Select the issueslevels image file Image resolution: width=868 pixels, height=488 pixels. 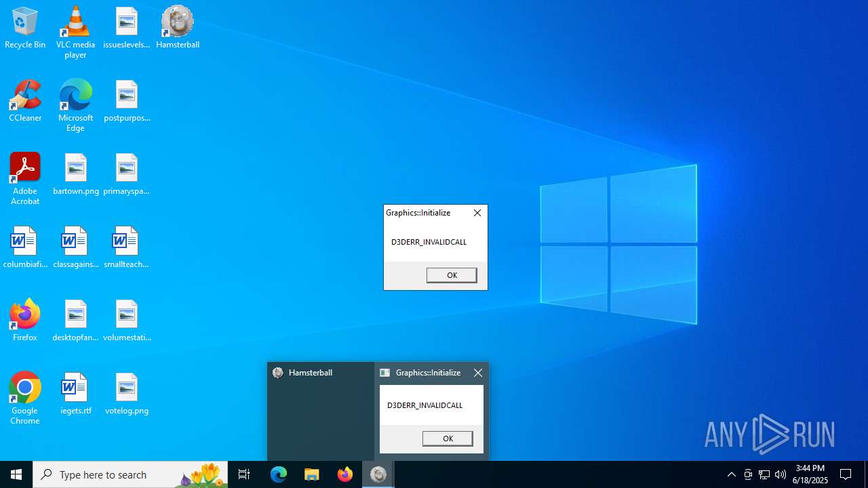click(x=126, y=28)
